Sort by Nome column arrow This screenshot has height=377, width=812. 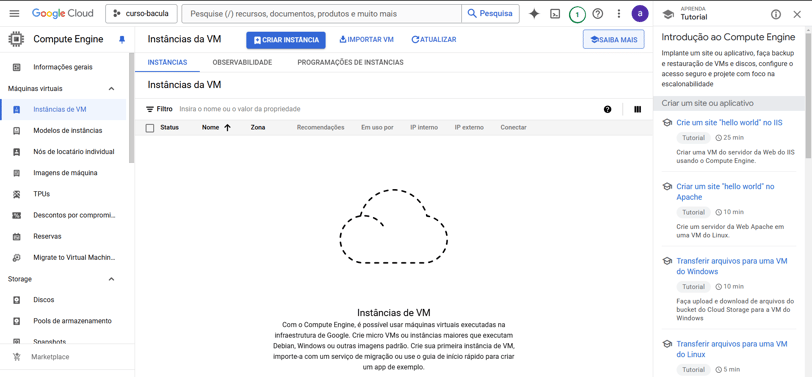tap(227, 128)
